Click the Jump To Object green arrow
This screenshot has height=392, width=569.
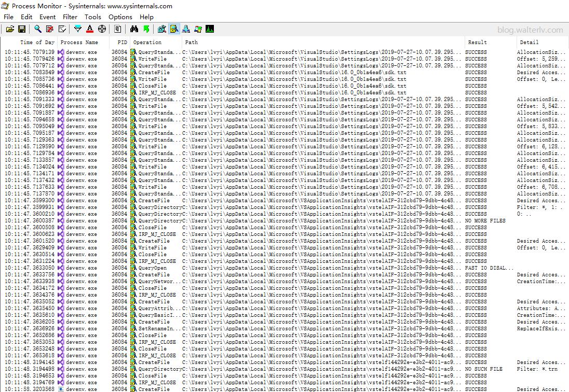coord(146,29)
